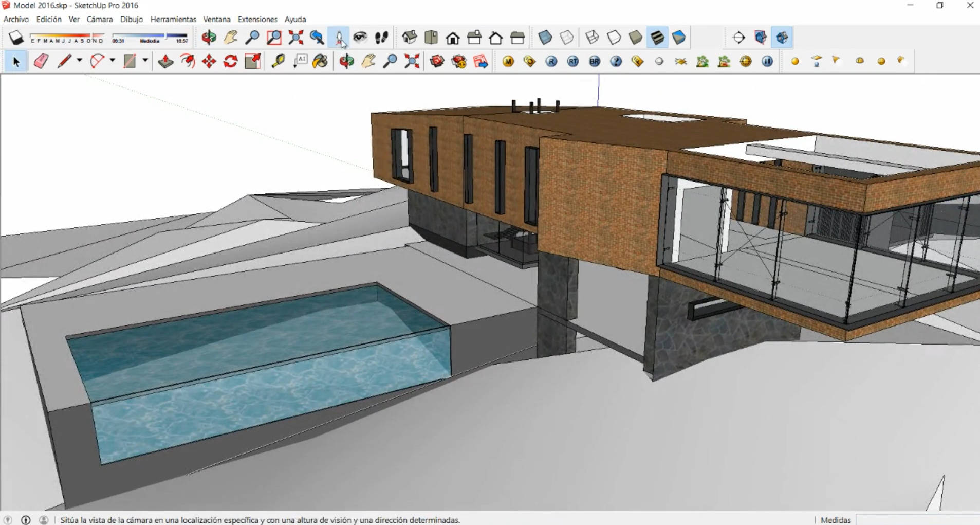Screen dimensions: 980x525
Task: Choose the Tape Measure tool
Action: (278, 61)
